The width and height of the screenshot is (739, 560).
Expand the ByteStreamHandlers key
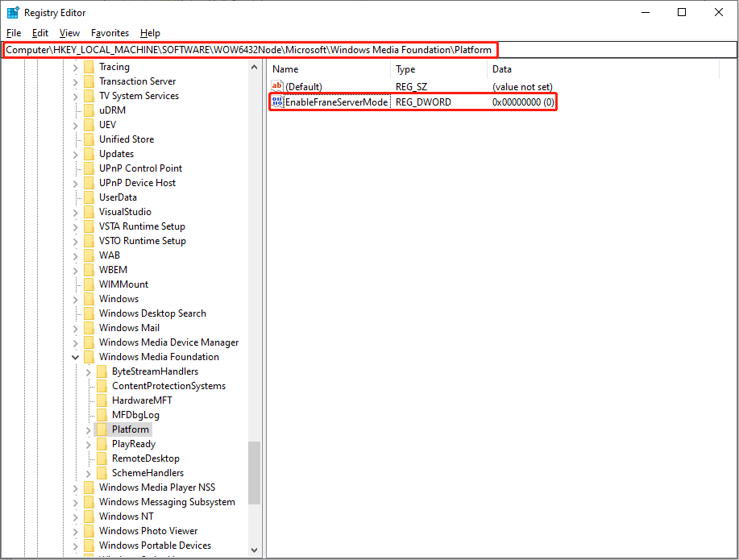click(x=88, y=372)
